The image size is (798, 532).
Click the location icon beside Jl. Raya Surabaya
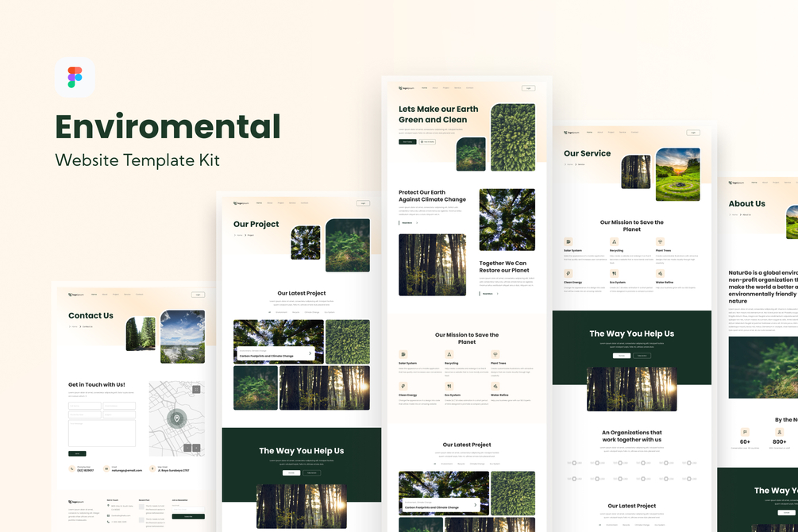tap(152, 468)
